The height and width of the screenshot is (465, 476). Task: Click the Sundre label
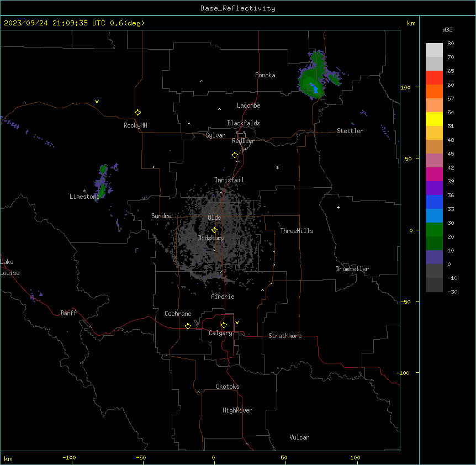pyautogui.click(x=161, y=216)
